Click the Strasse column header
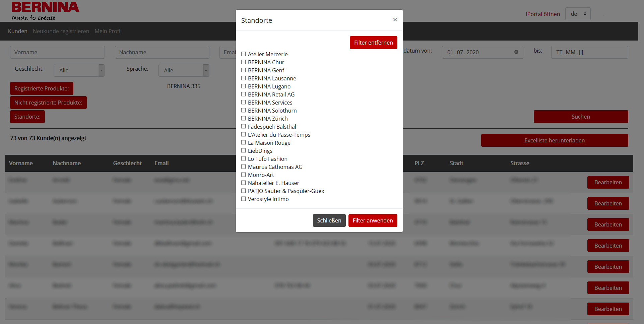Screen dimensions: 644x324 [x=520, y=163]
